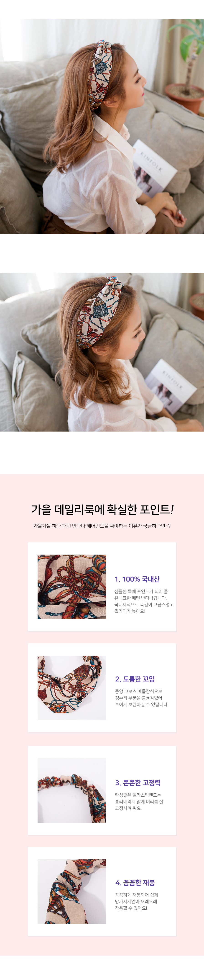This screenshot has height=980, width=204.
Task: Click the description under 꼼꼼한 재봉
Action: tap(137, 902)
